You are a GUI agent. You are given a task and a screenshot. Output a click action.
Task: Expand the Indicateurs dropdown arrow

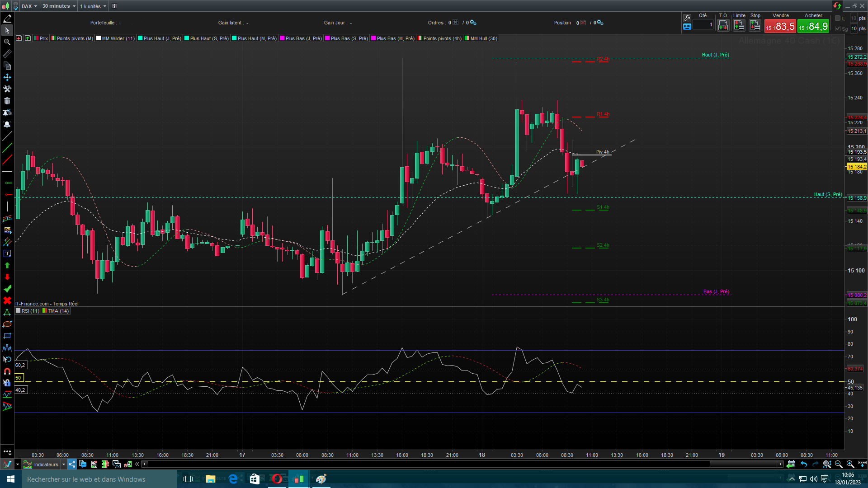pyautogui.click(x=64, y=464)
